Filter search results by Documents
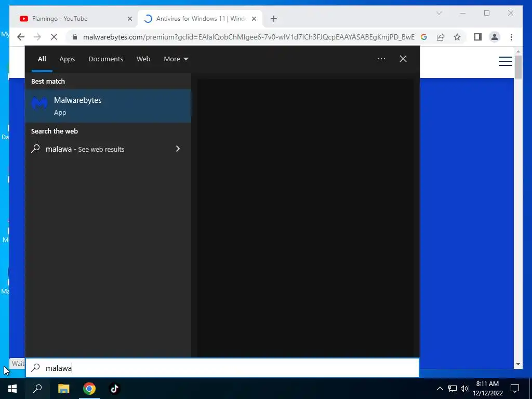The image size is (532, 399). (x=105, y=59)
